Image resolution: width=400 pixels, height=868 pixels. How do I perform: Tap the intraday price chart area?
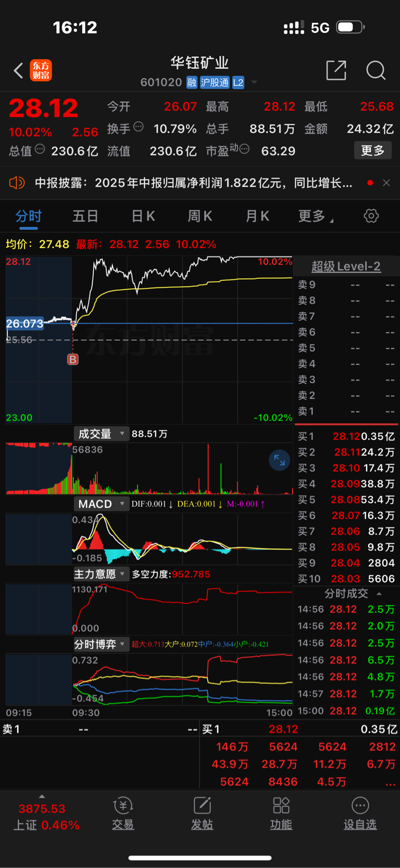pos(149,339)
